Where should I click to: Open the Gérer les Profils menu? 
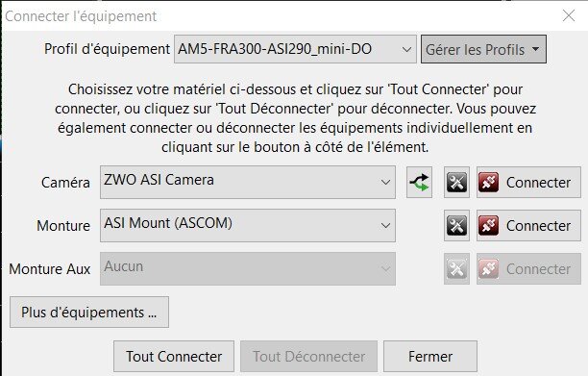[483, 49]
